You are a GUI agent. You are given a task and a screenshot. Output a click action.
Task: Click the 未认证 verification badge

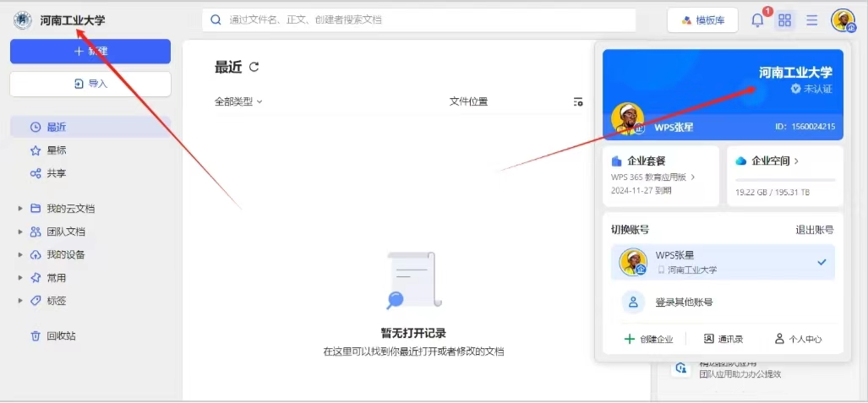(x=811, y=89)
